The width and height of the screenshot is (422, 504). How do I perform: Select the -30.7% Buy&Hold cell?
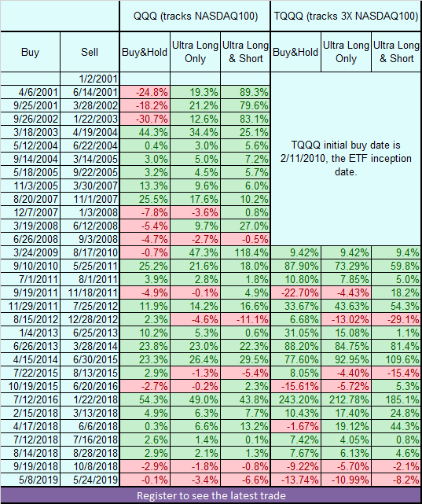tap(145, 119)
